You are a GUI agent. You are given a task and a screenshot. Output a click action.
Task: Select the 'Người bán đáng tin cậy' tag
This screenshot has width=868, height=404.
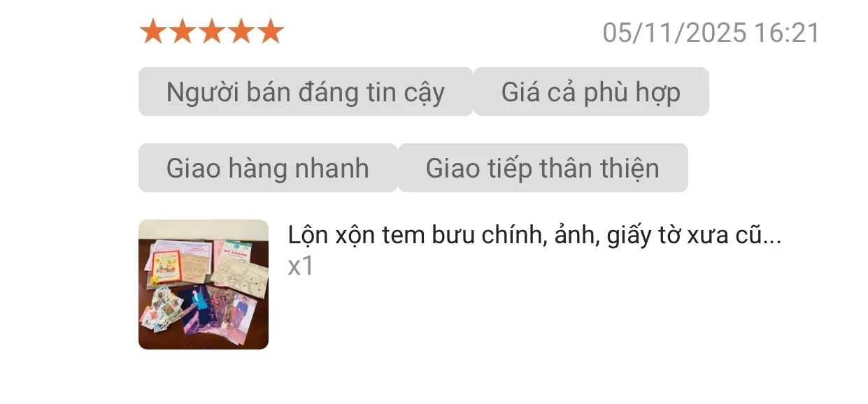point(306,92)
